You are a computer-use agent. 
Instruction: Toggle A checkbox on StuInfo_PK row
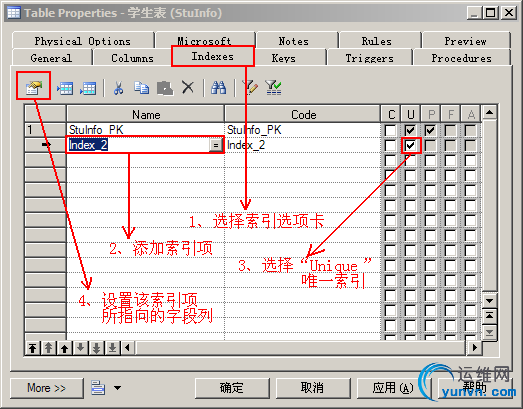[471, 130]
